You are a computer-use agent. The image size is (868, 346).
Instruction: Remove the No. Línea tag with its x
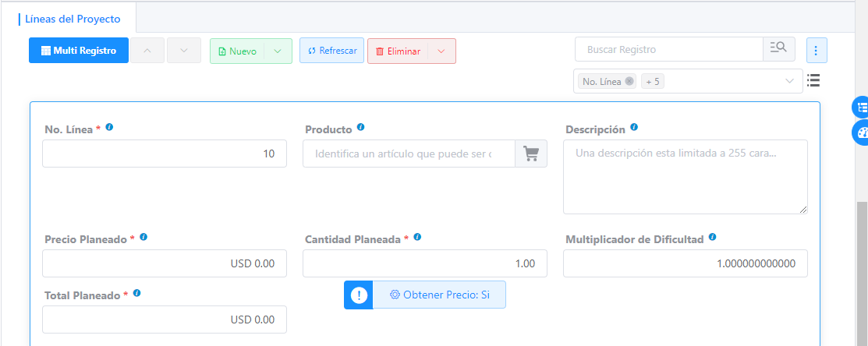pyautogui.click(x=629, y=81)
